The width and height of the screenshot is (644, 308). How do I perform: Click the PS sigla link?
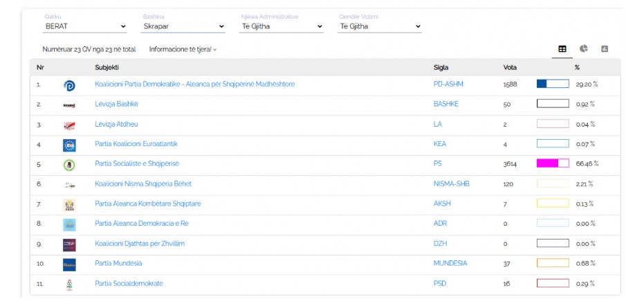(437, 164)
